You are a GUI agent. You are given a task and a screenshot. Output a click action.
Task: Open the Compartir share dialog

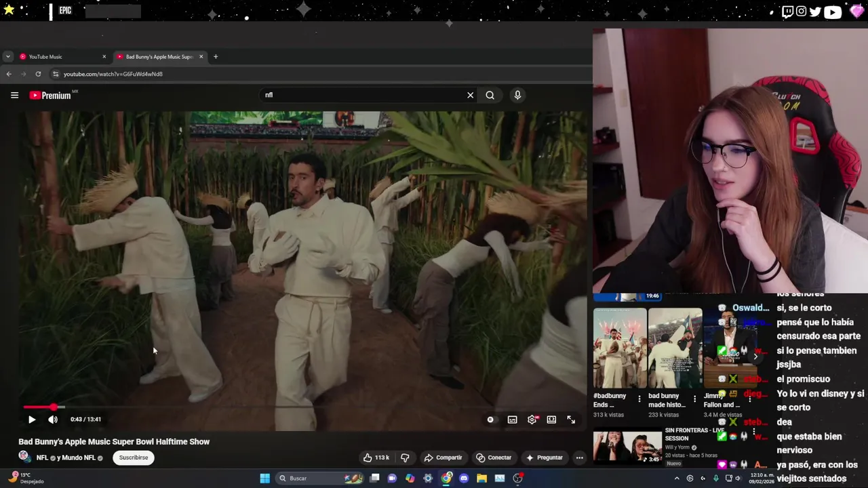[x=443, y=457]
